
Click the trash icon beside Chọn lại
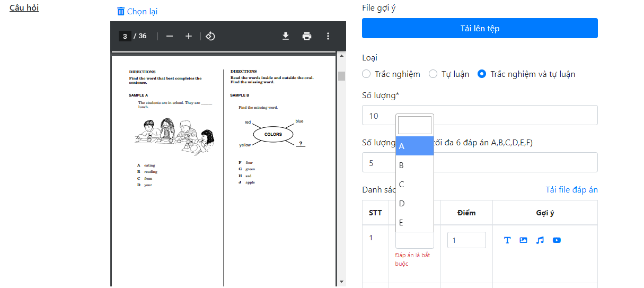pos(121,11)
